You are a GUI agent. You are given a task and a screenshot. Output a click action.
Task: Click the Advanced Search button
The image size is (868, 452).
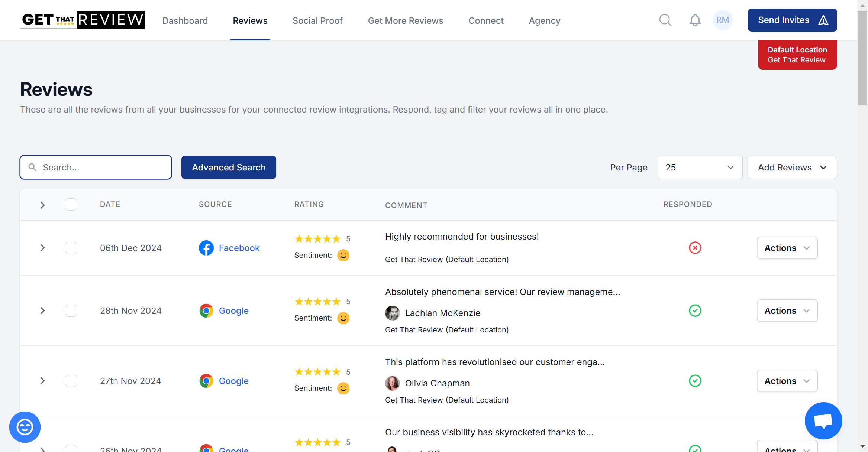pyautogui.click(x=229, y=168)
